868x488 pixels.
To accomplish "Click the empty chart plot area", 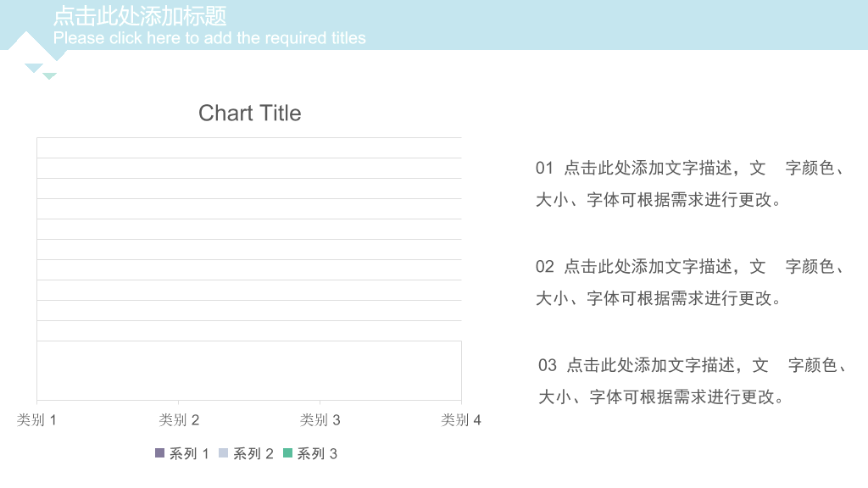I will (249, 269).
